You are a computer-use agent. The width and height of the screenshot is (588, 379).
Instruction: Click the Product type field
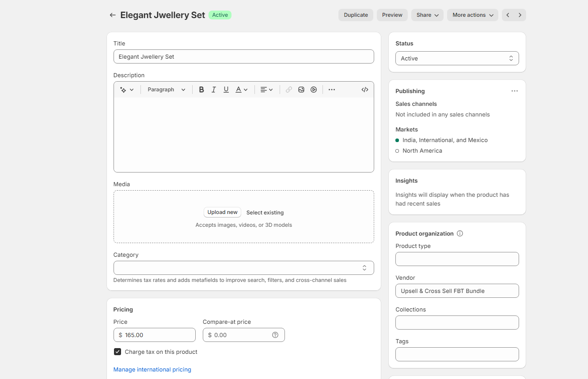(457, 259)
